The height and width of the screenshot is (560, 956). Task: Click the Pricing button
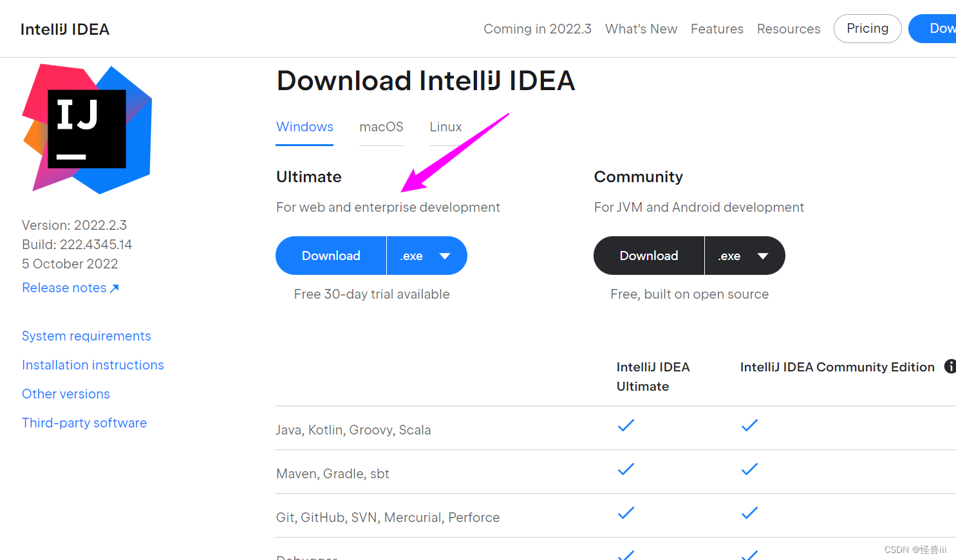coord(867,28)
